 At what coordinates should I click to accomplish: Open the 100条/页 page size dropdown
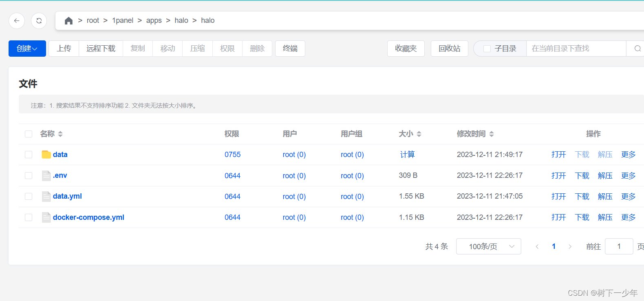tap(488, 246)
